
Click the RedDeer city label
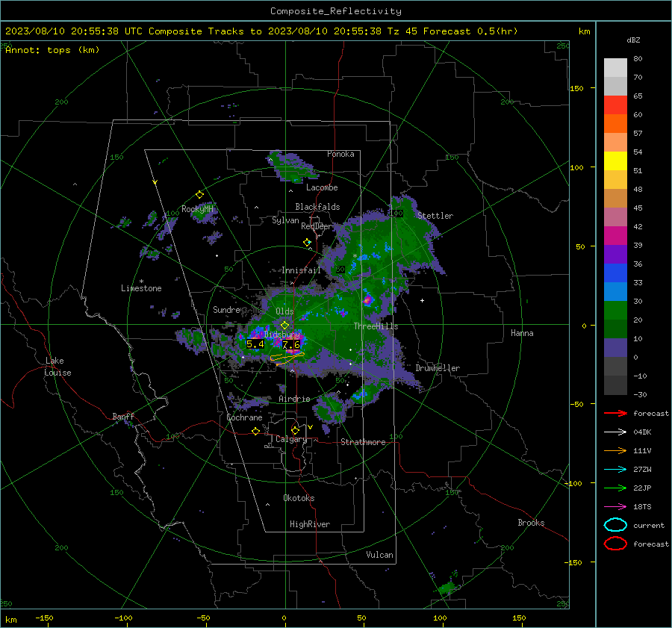[317, 226]
